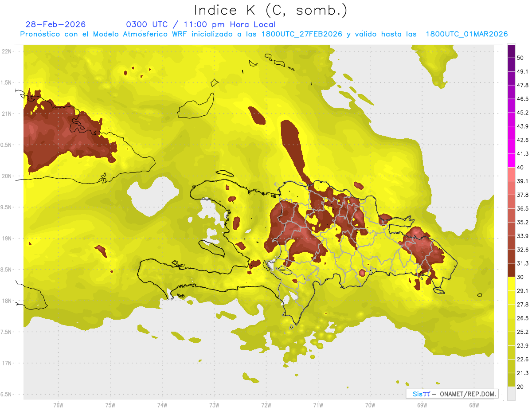The width and height of the screenshot is (532, 411).
Task: Click the 'Indice K (C, somb.)' title
Action: 270,11
